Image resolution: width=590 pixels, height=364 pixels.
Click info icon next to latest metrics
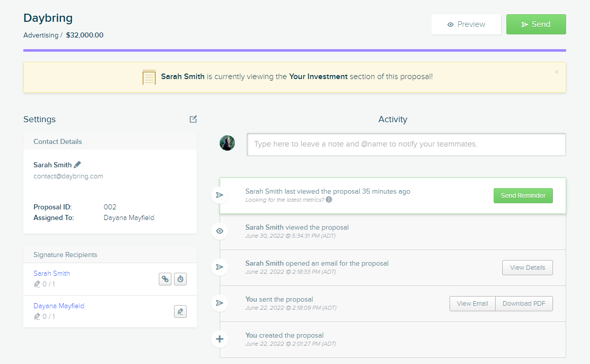click(x=329, y=199)
